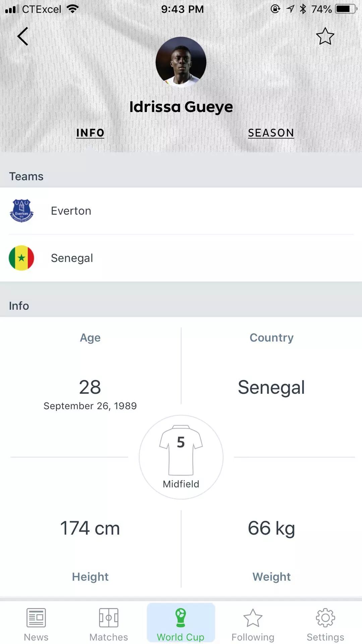The width and height of the screenshot is (362, 644).
Task: Toggle the favorite star for Idrissa Gueye
Action: [x=325, y=36]
